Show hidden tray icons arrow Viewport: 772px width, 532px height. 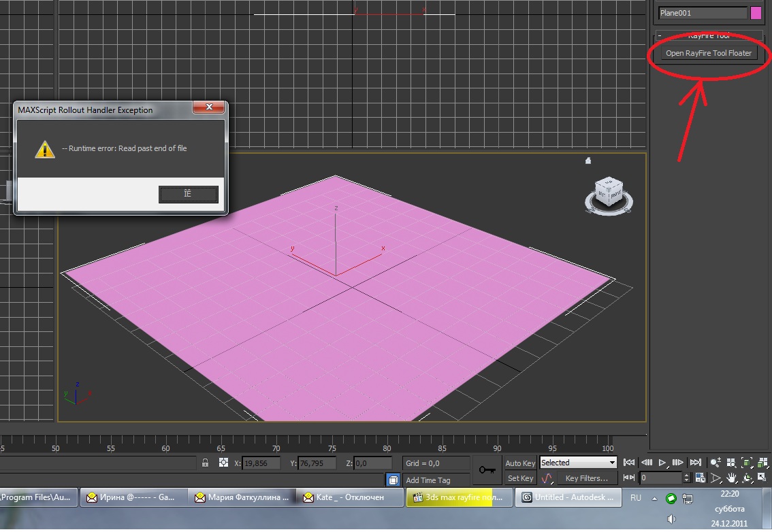point(654,499)
